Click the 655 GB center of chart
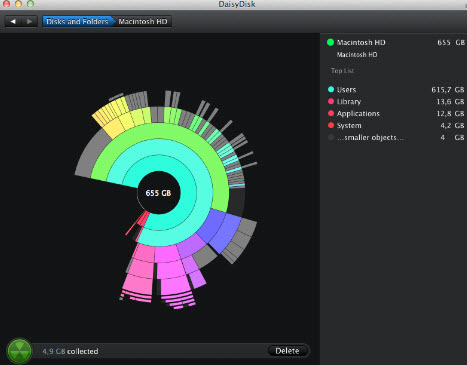The height and width of the screenshot is (365, 467). pyautogui.click(x=158, y=193)
